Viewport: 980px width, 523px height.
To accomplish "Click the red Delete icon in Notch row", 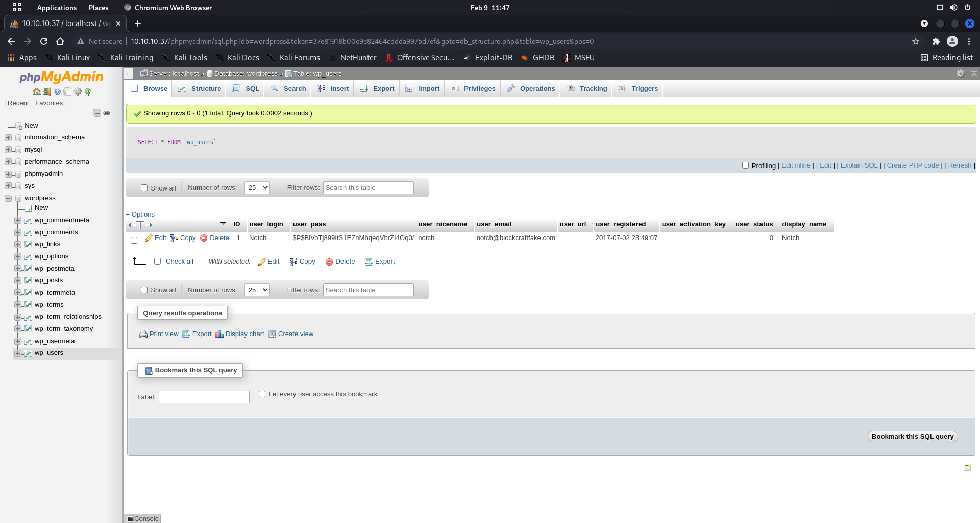I will (x=204, y=238).
